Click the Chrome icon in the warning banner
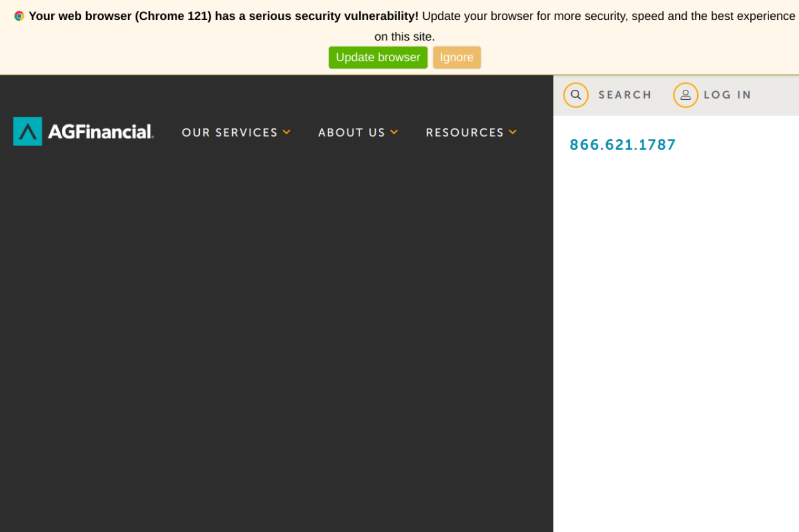The image size is (799, 532). coord(19,16)
